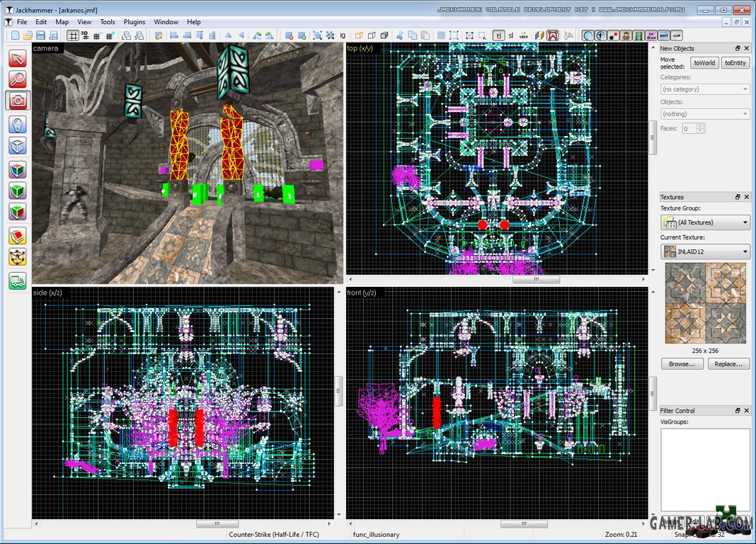Open the Tools menu
Screen dimensions: 756x544
coord(108,22)
